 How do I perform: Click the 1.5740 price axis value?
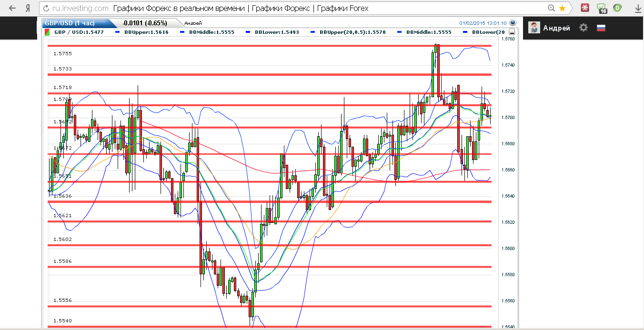[x=508, y=65]
